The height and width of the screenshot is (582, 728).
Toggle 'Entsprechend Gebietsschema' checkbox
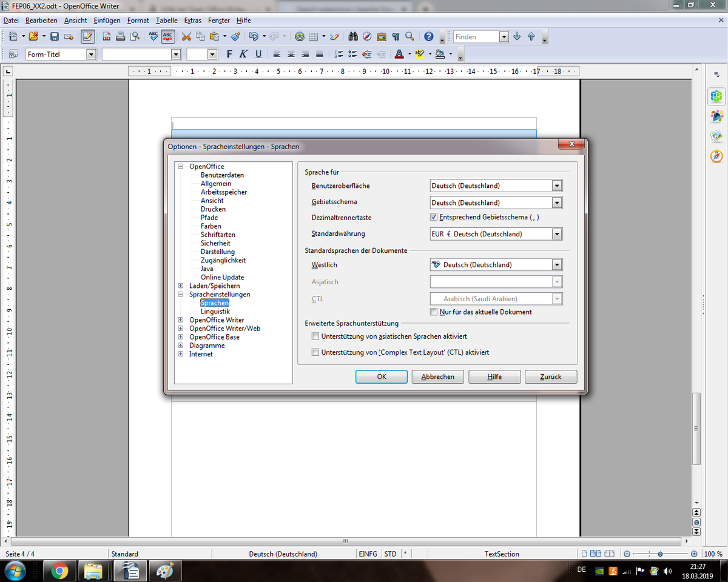coord(434,217)
